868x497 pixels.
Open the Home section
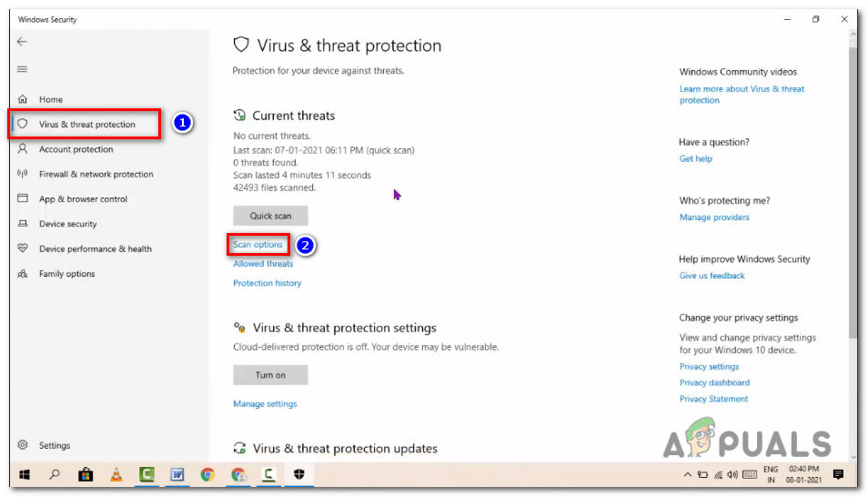coord(50,99)
